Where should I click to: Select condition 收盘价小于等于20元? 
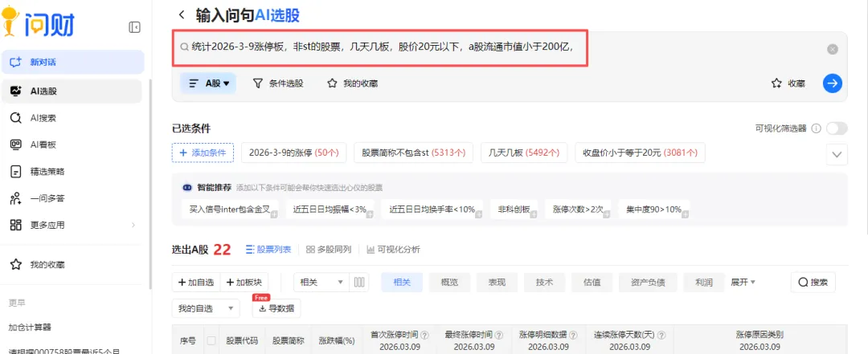(x=640, y=153)
